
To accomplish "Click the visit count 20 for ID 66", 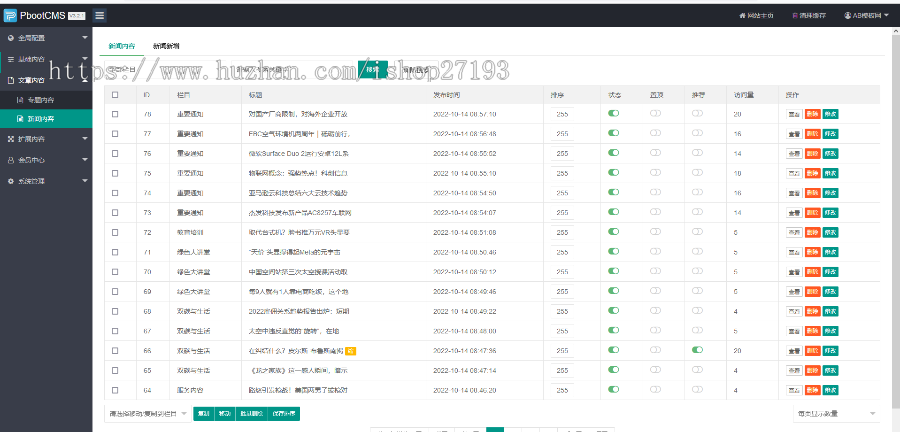I will [x=738, y=351].
